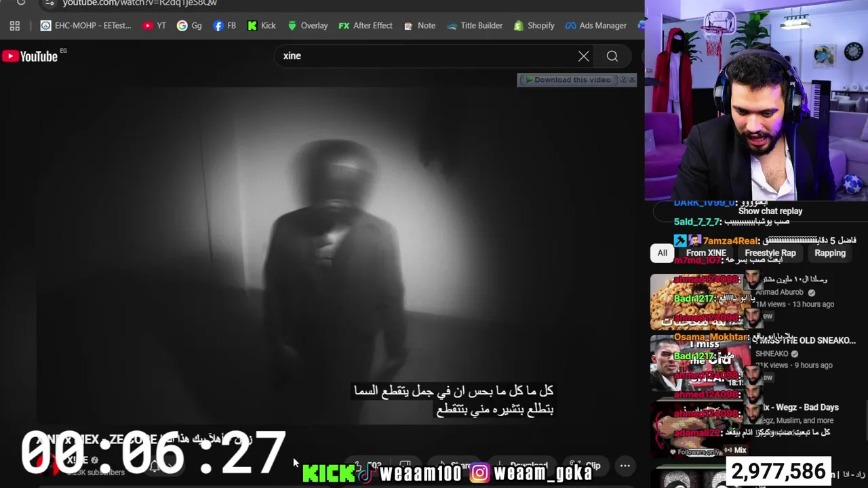Open SHNEAKO channel name

tap(772, 354)
